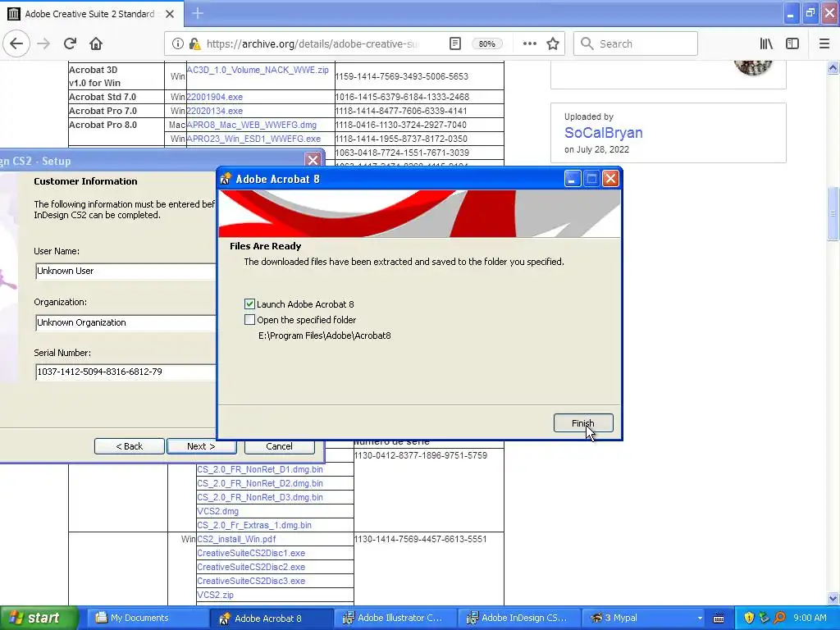This screenshot has height=630, width=840.
Task: Check Open the specified folder checkbox
Action: 249,320
